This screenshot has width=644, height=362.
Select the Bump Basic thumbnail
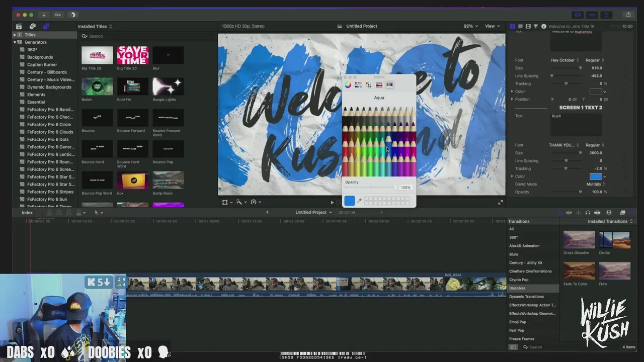(x=168, y=181)
